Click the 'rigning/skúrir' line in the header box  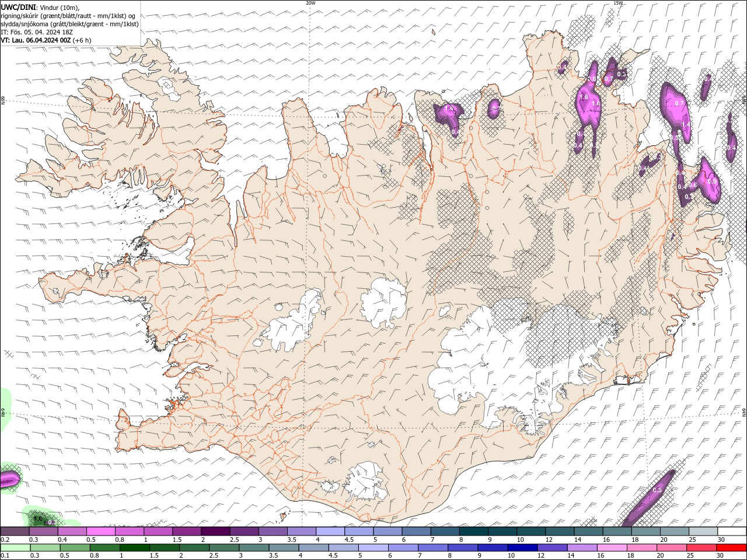tap(68, 16)
